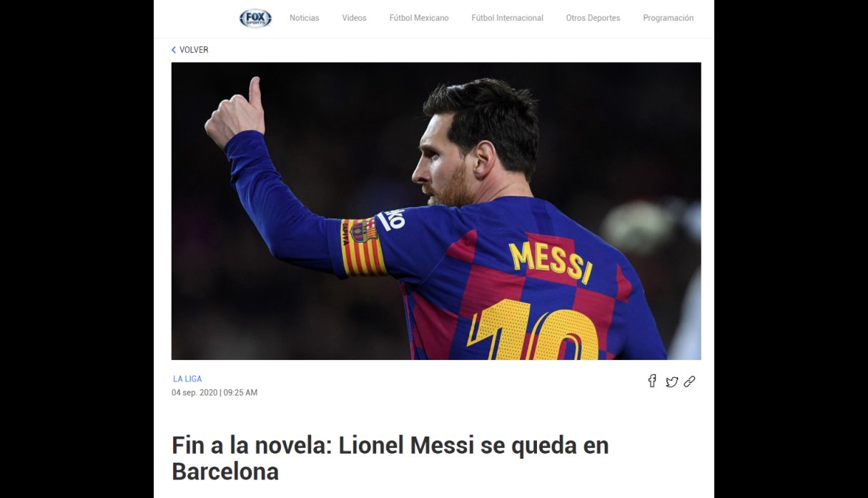This screenshot has width=868, height=498.
Task: Click the thumbs-up hand in the photo
Action: [x=235, y=113]
